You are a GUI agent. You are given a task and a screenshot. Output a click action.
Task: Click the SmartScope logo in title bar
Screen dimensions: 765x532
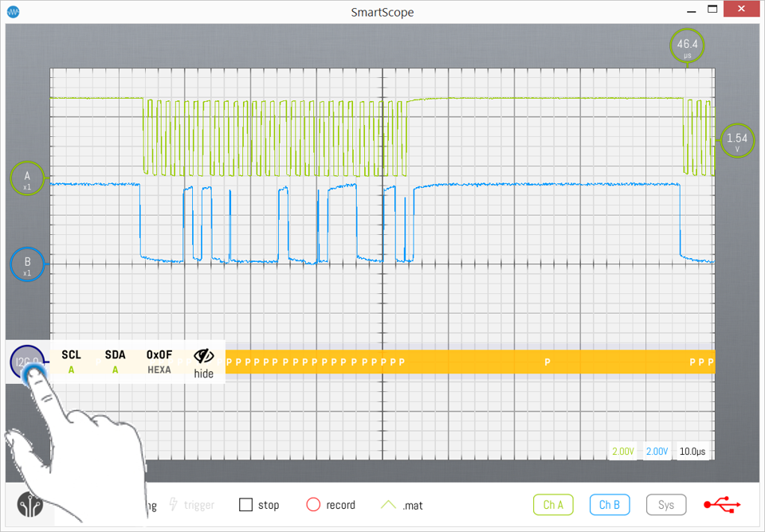[14, 12]
